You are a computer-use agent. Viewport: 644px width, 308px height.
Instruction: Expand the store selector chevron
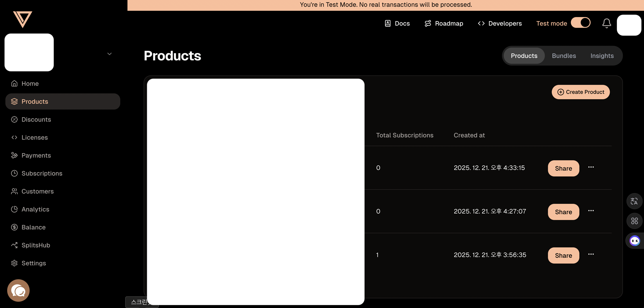[x=109, y=54]
